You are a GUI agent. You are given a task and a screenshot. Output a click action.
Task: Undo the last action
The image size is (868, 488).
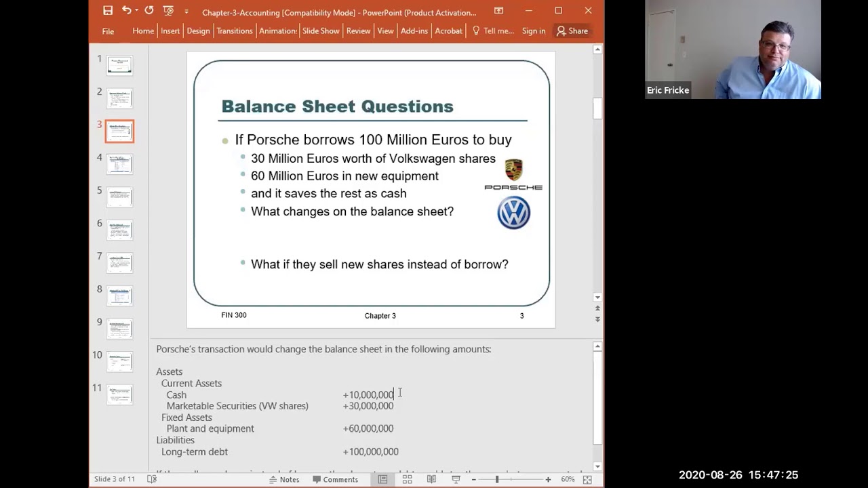pos(127,11)
